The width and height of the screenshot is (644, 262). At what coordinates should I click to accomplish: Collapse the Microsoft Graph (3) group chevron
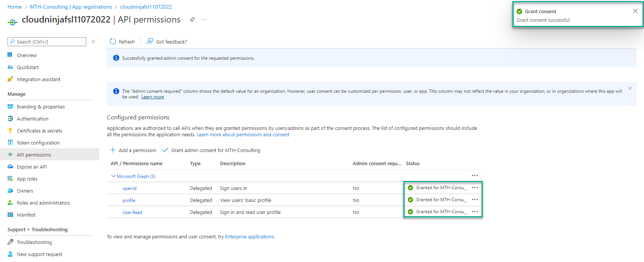(x=113, y=176)
